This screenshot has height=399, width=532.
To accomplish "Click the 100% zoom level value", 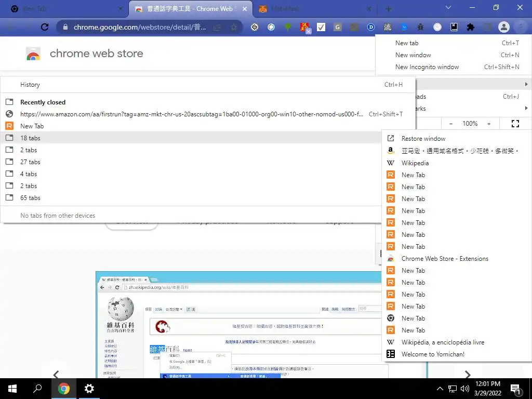I will pyautogui.click(x=470, y=124).
